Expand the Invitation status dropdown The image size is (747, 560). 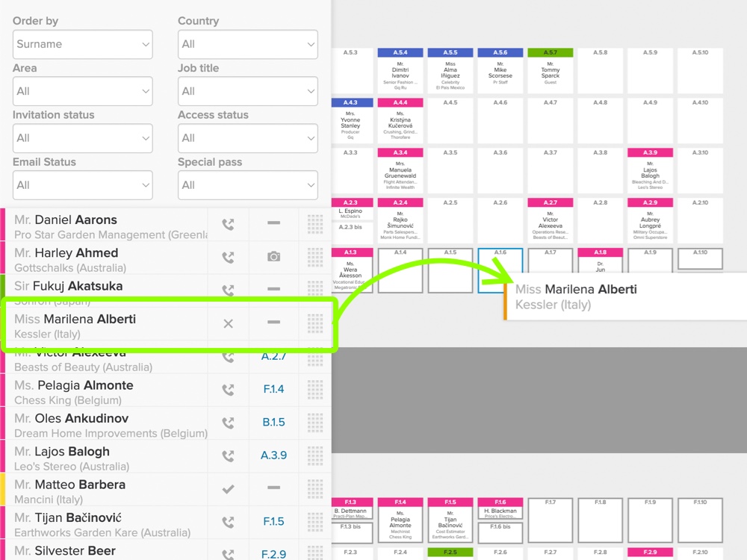(x=82, y=138)
